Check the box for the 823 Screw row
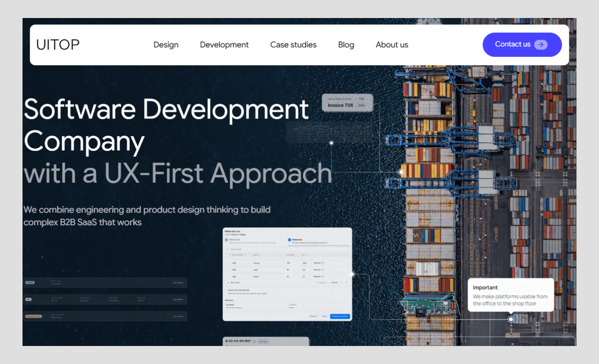Viewport: 599px width, 364px height. 228,263
